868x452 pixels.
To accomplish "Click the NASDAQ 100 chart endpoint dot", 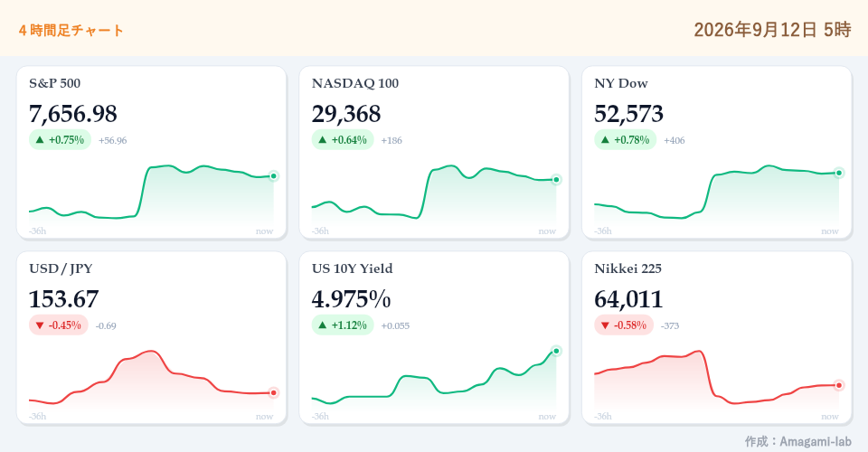I will coord(556,180).
